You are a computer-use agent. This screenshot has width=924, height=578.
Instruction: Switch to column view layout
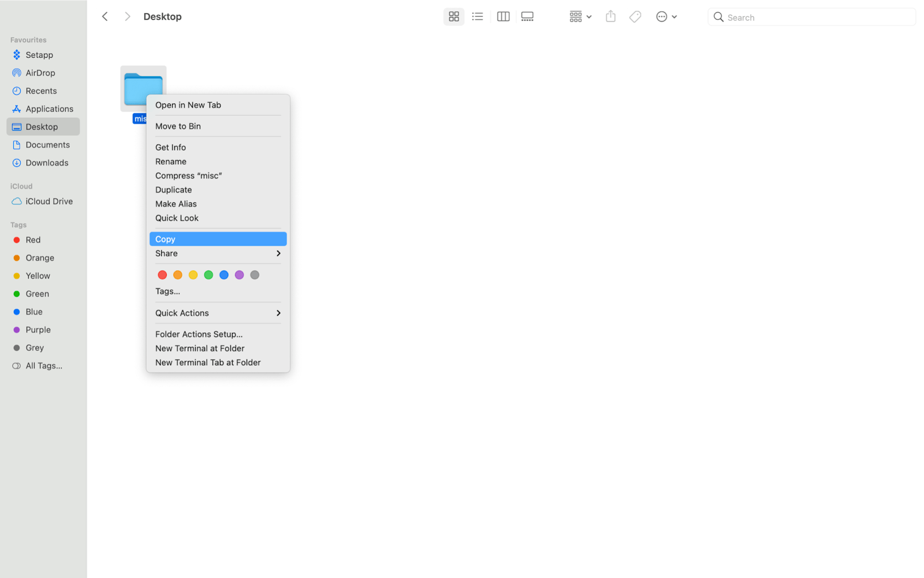tap(502, 16)
